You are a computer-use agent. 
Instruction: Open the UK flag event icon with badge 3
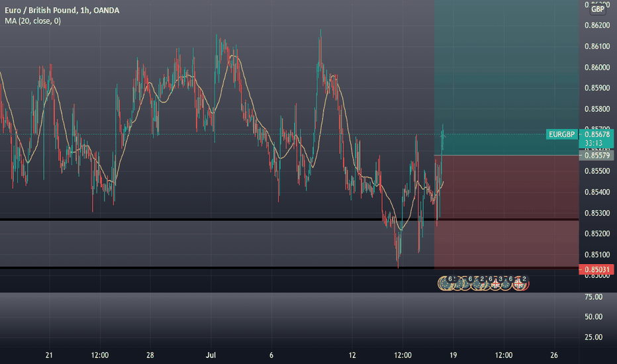(495, 284)
